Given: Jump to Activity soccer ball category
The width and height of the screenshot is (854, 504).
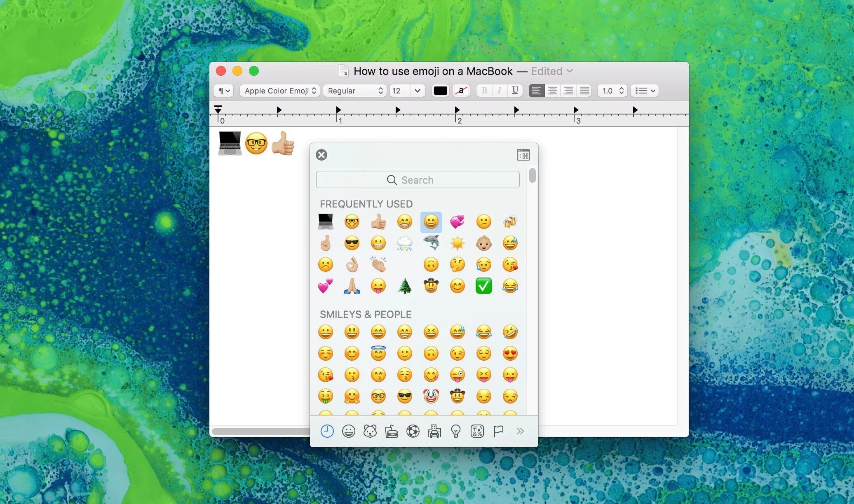Looking at the screenshot, I should click(x=413, y=431).
